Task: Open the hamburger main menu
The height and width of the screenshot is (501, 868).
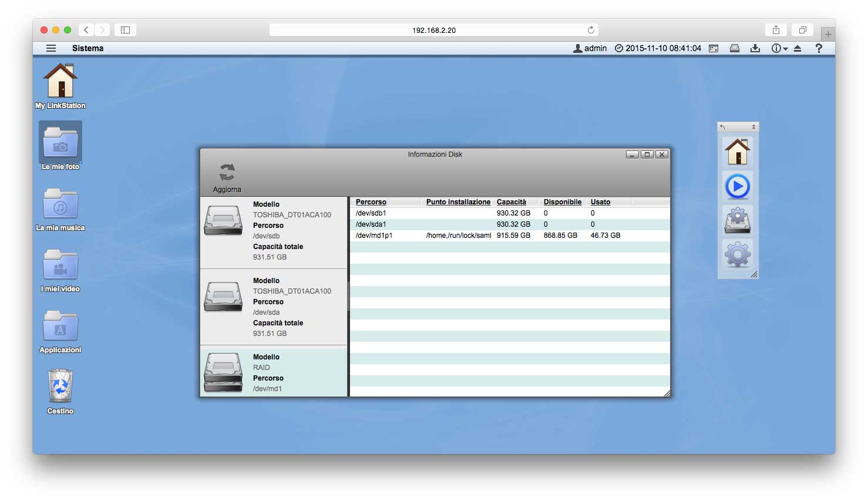Action: click(51, 48)
